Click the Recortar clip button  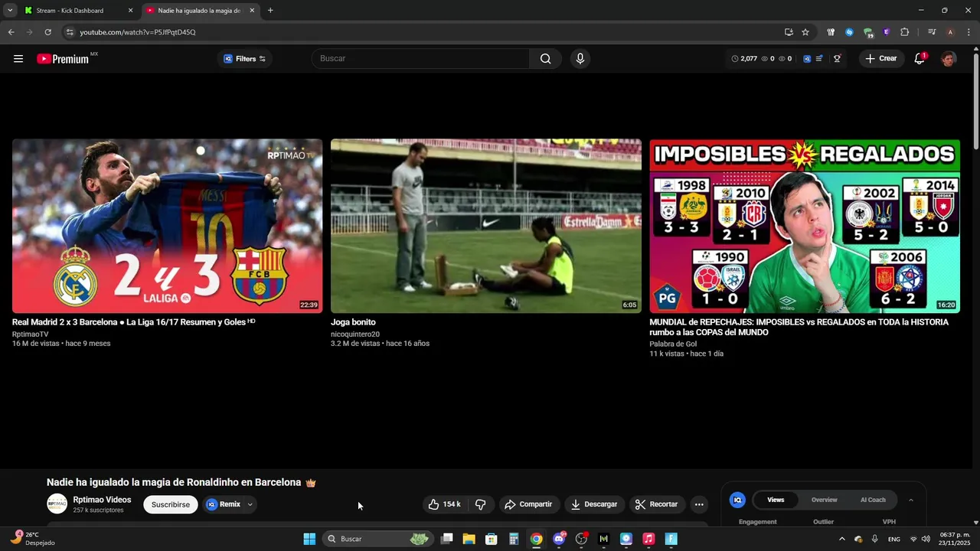(x=657, y=504)
